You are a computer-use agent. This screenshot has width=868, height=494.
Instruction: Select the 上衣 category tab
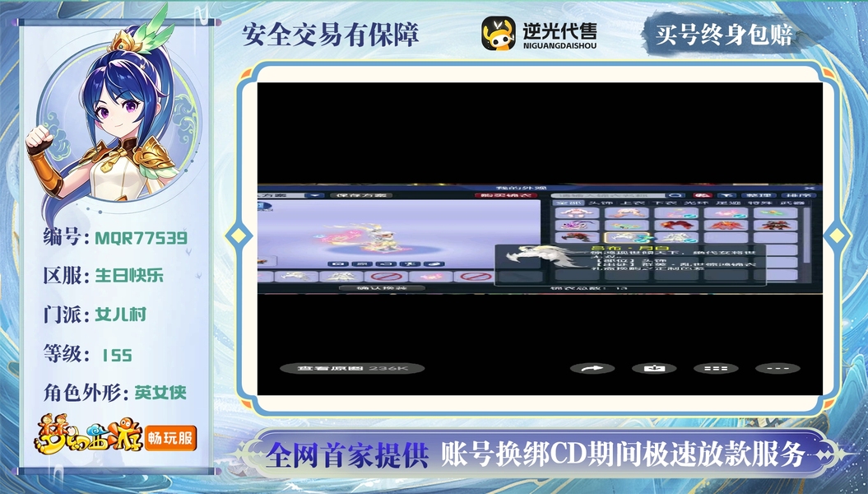click(x=632, y=203)
